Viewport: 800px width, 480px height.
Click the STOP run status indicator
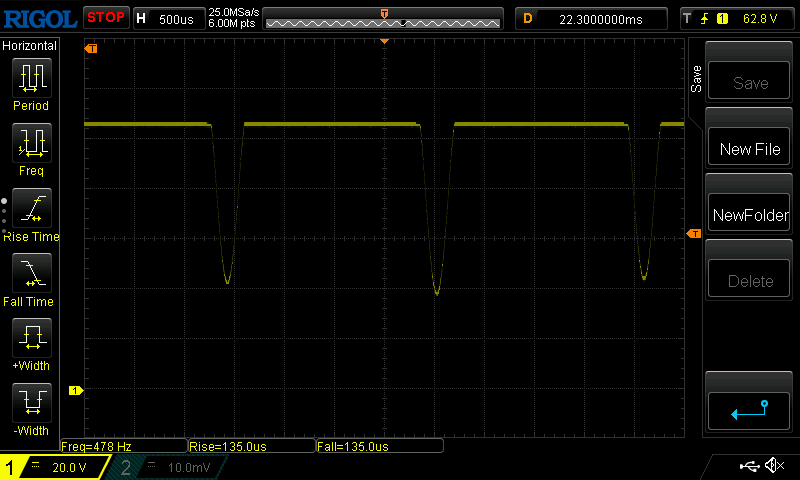coord(106,18)
